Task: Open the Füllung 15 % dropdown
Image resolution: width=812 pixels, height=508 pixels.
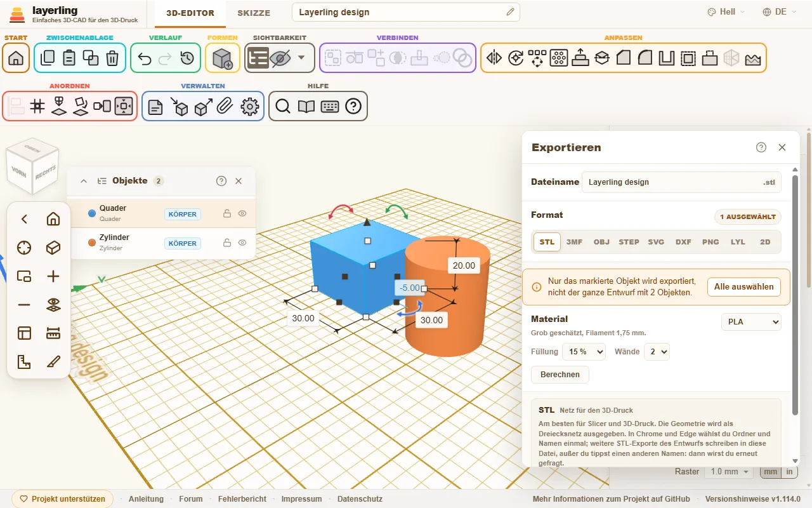Action: pos(584,351)
